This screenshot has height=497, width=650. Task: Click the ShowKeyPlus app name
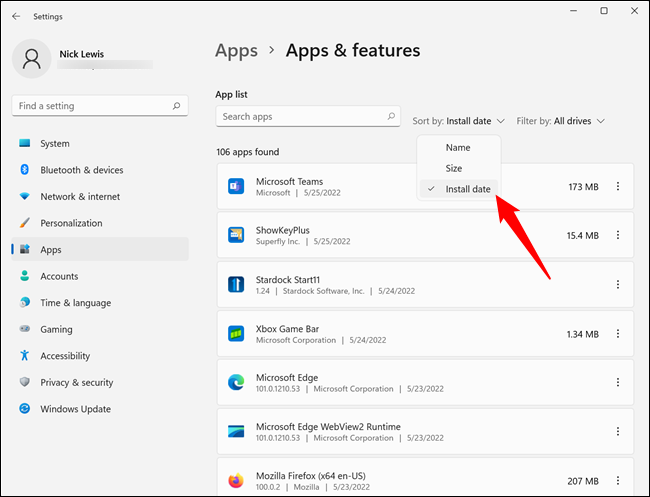[283, 230]
